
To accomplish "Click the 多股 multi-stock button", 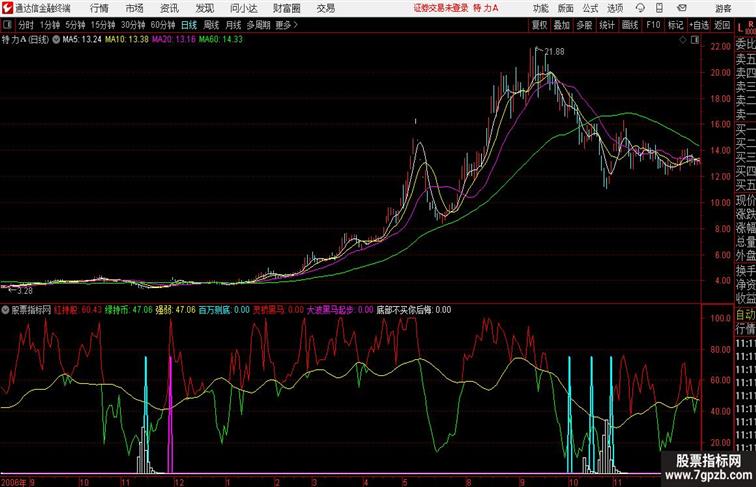I will [584, 25].
